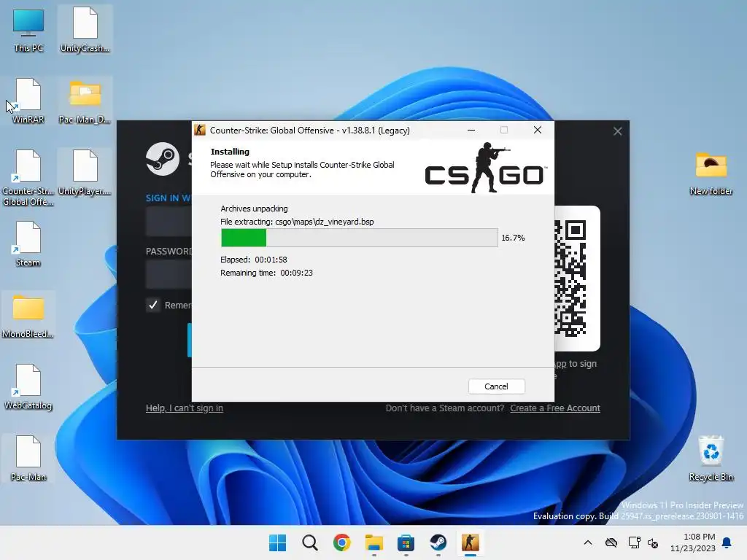Close the Steam sign-in window
The height and width of the screenshot is (560, 747).
click(617, 131)
